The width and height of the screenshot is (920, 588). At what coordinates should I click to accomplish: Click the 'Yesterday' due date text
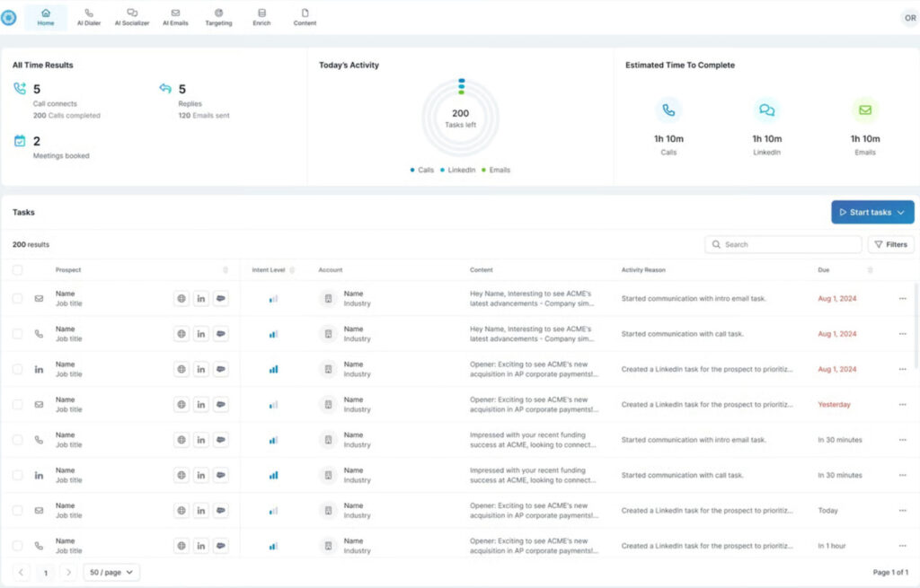[834, 405]
